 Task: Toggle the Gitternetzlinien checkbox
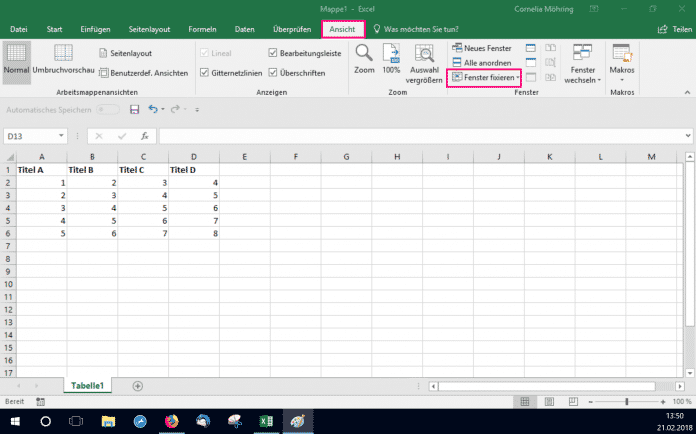pyautogui.click(x=205, y=73)
